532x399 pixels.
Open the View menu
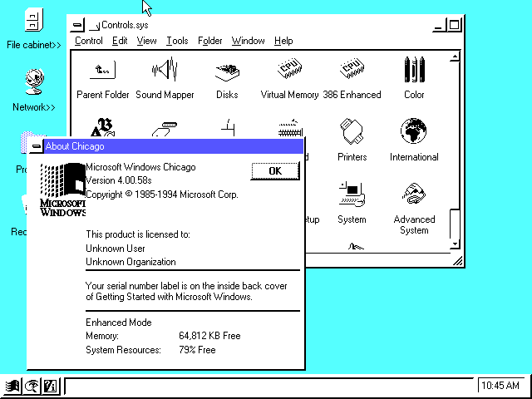click(146, 41)
